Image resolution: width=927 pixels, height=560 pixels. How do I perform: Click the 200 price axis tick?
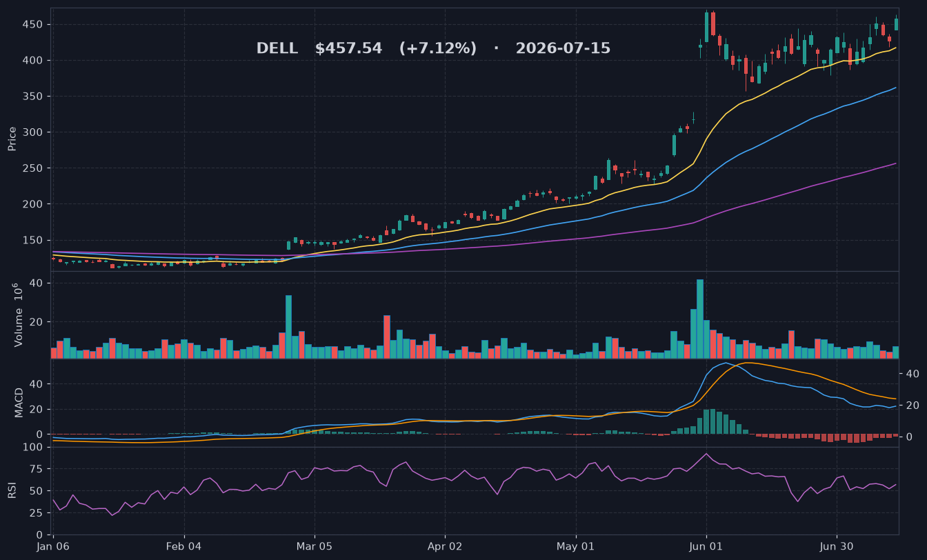[33, 204]
